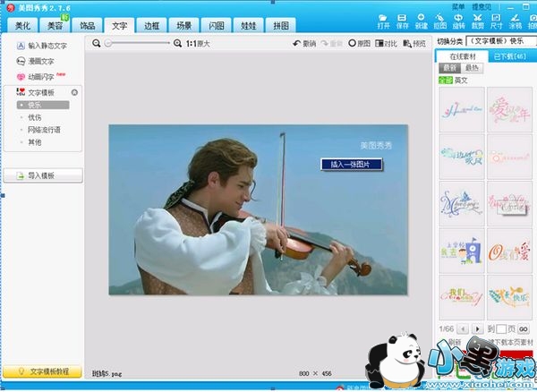This screenshot has width=537, height=392.
Task: Click the page number input box
Action: 501,329
